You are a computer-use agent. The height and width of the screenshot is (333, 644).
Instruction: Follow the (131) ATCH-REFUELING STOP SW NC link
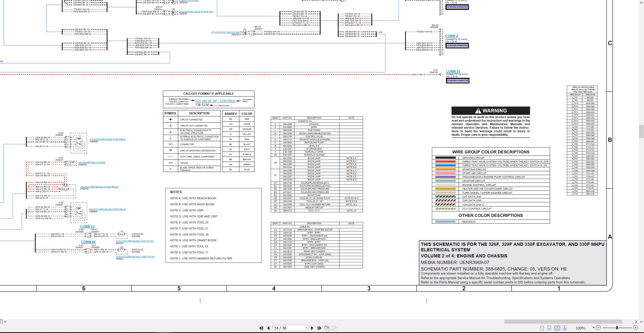coord(135,241)
